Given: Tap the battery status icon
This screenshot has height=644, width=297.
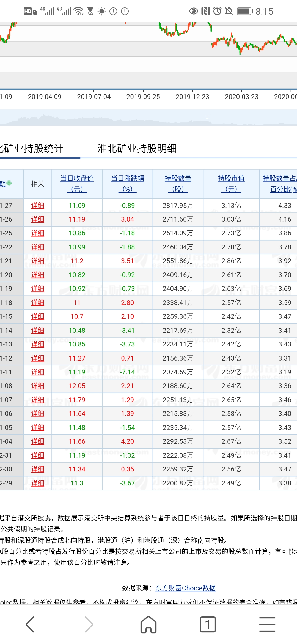Looking at the screenshot, I should click(x=245, y=11).
